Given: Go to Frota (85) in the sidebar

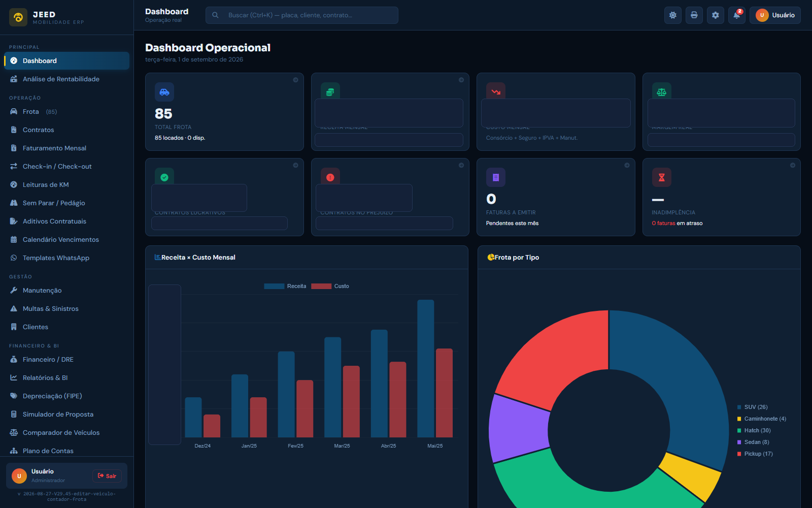Looking at the screenshot, I should pyautogui.click(x=66, y=111).
